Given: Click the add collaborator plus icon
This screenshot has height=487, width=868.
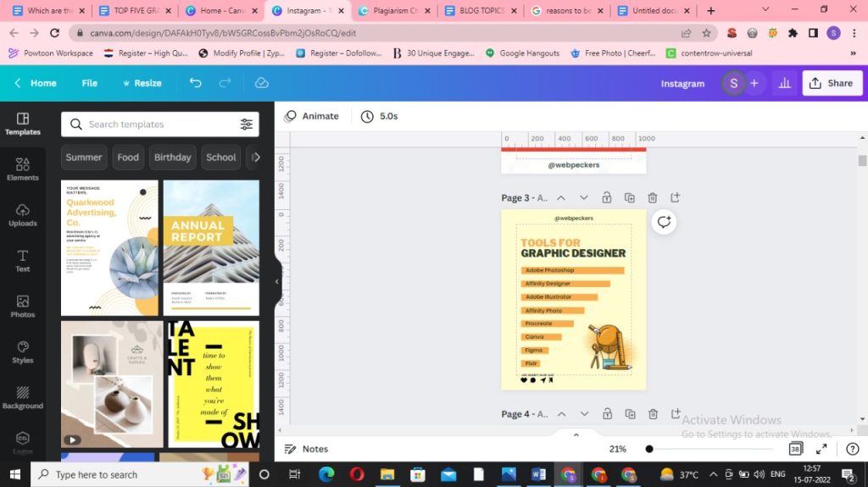Looking at the screenshot, I should coord(754,83).
